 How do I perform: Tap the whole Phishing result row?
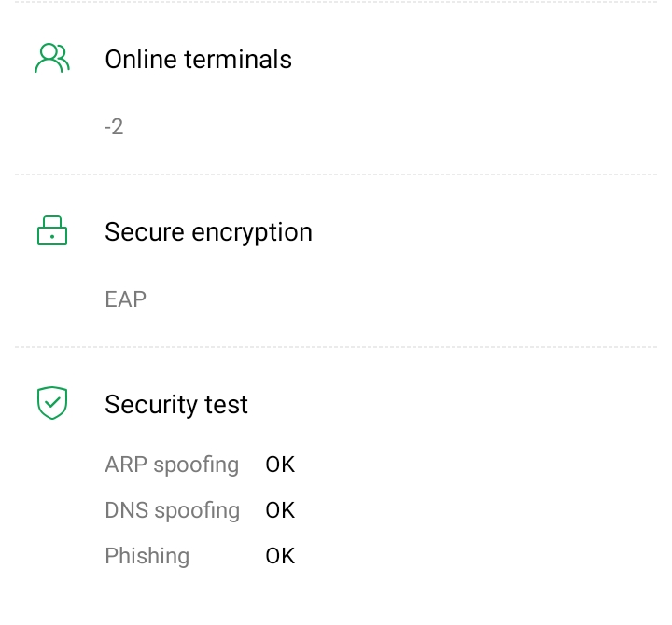point(200,556)
